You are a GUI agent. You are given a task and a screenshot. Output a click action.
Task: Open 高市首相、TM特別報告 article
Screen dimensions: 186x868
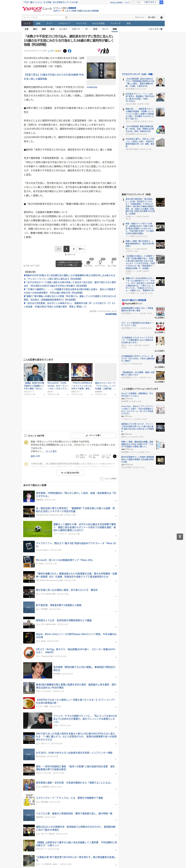tap(76, 494)
